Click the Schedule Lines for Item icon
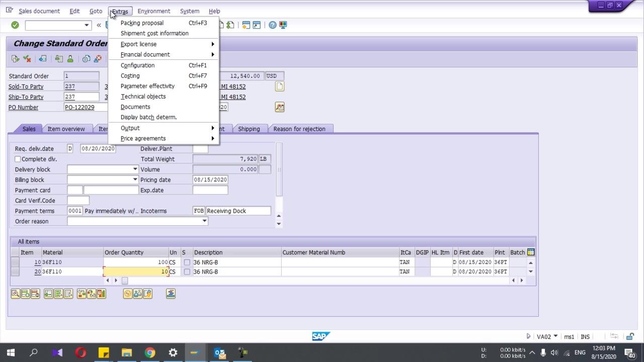Image resolution: width=644 pixels, height=362 pixels. pos(102,294)
